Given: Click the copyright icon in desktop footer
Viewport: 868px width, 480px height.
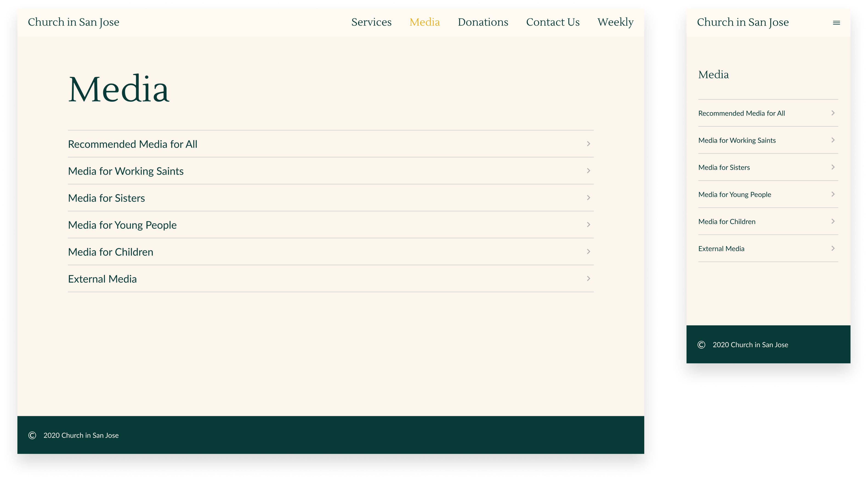Looking at the screenshot, I should point(32,435).
